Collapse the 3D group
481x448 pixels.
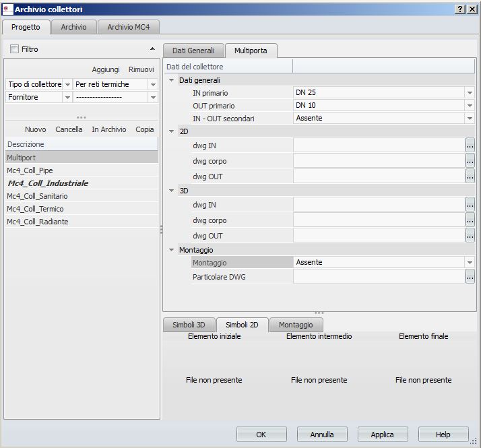[x=172, y=191]
